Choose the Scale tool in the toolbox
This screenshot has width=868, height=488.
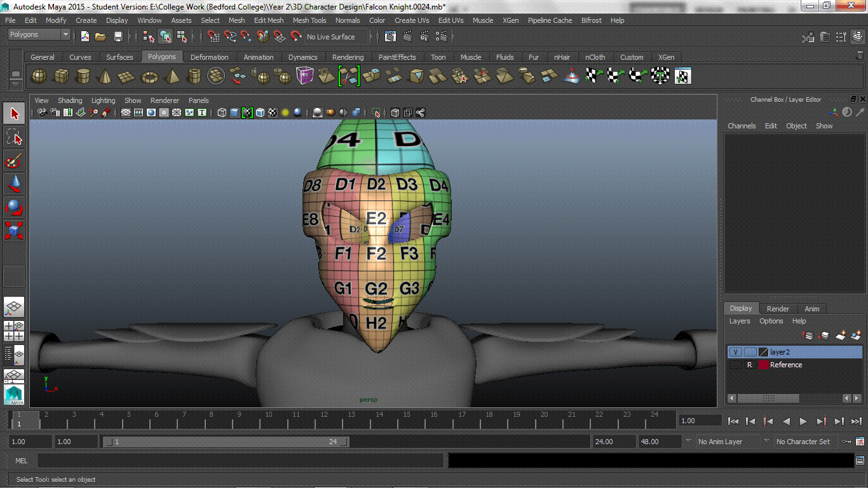click(14, 230)
